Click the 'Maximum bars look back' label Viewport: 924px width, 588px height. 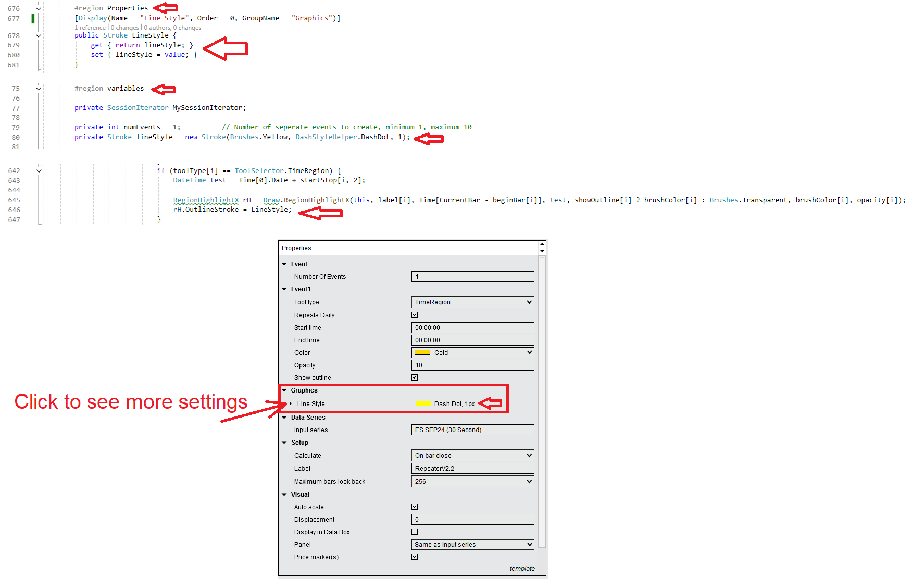[x=330, y=482]
